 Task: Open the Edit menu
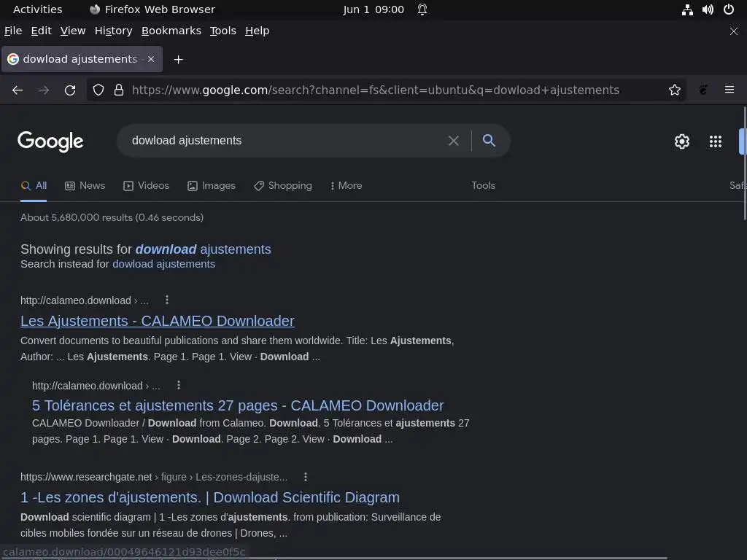point(42,31)
